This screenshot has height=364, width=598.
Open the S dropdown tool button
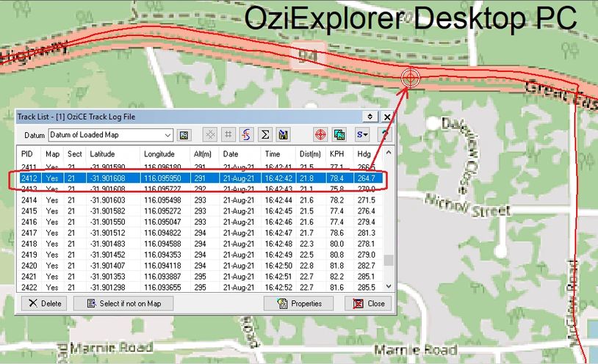(x=362, y=134)
